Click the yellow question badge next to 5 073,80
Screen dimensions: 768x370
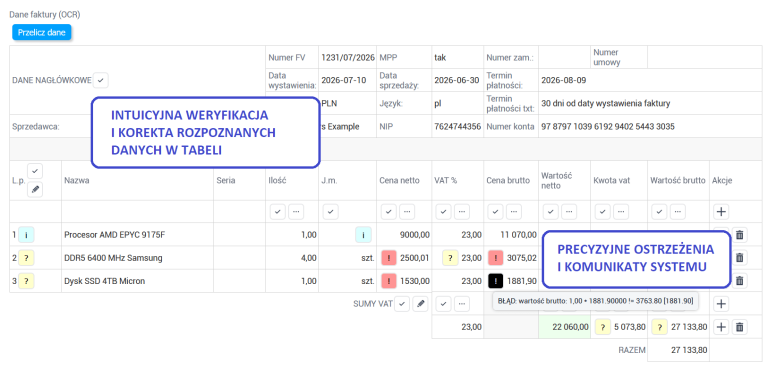[603, 327]
